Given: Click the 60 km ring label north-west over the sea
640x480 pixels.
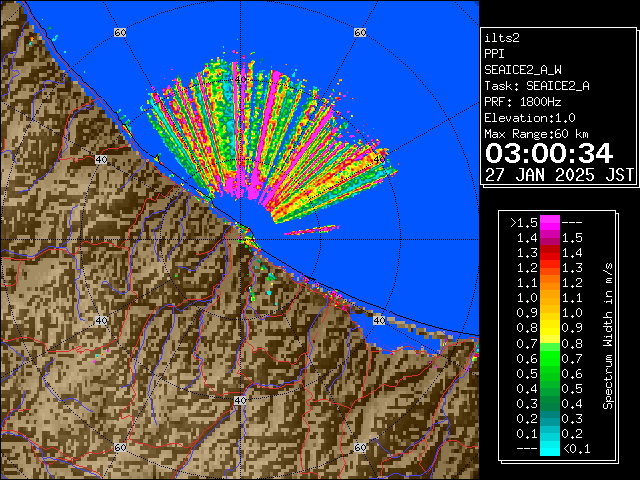Looking at the screenshot, I should [x=120, y=32].
